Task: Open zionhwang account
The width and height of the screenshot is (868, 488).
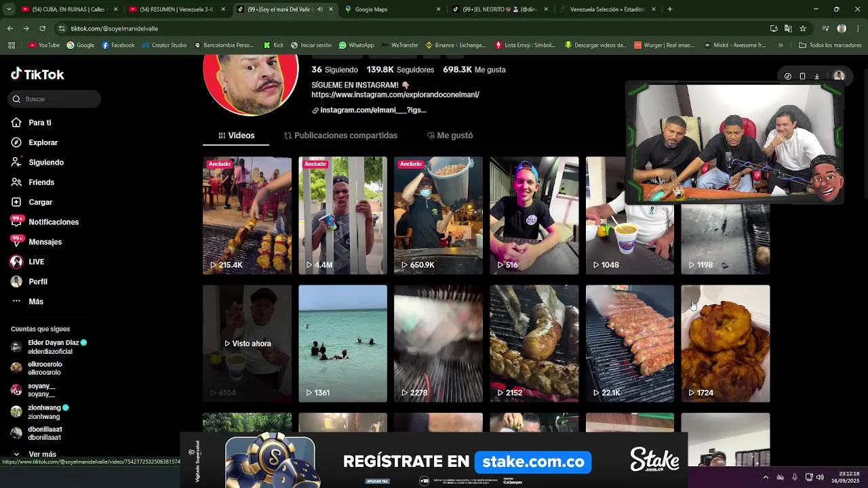Action: coord(40,411)
